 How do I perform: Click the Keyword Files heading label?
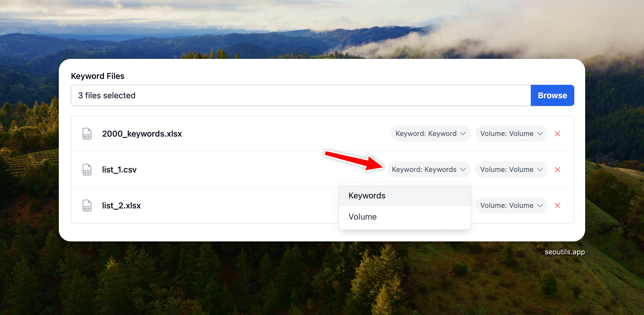click(98, 76)
